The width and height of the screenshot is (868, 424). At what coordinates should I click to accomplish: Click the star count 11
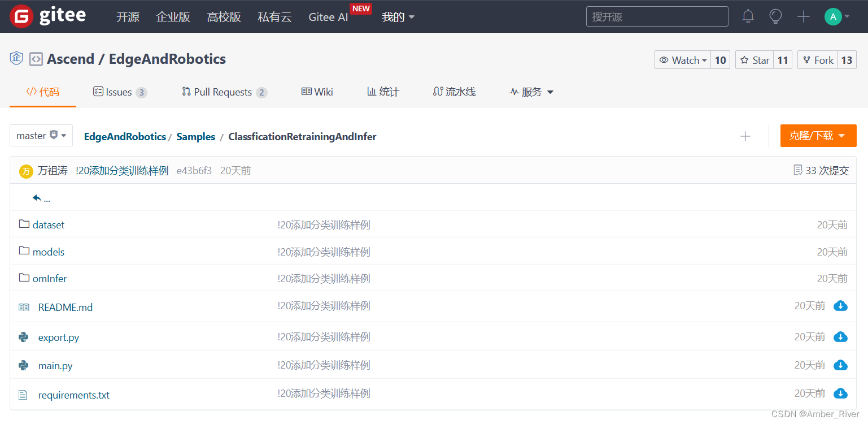[x=783, y=60]
